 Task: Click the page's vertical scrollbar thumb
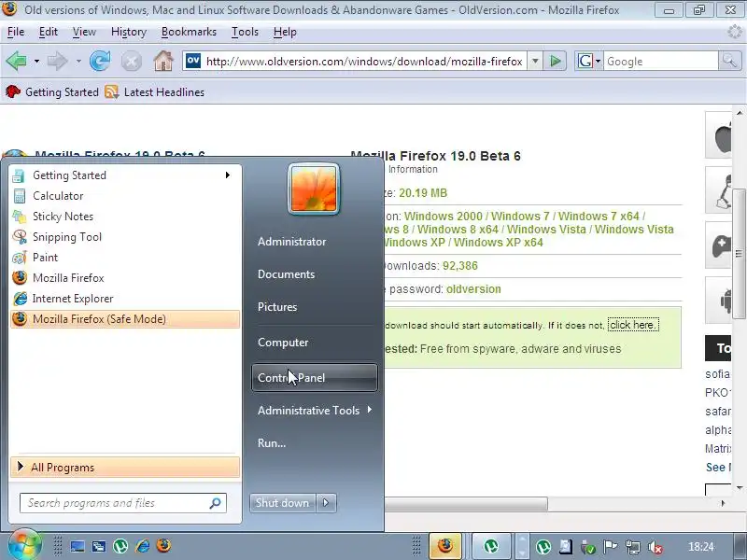point(739,253)
